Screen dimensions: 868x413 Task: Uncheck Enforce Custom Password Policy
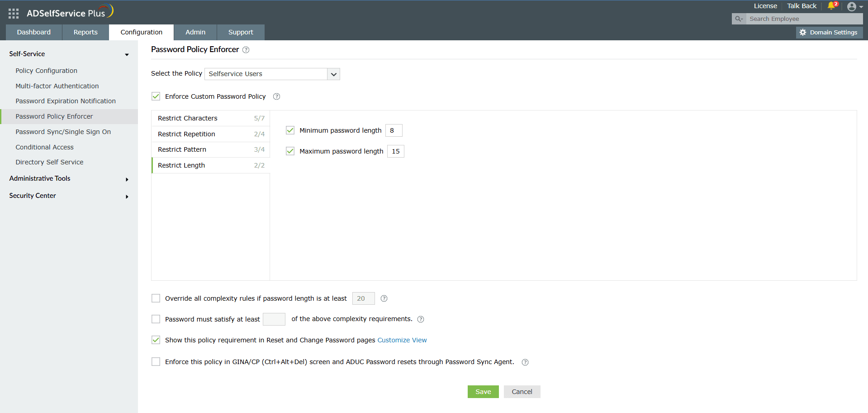pyautogui.click(x=156, y=96)
